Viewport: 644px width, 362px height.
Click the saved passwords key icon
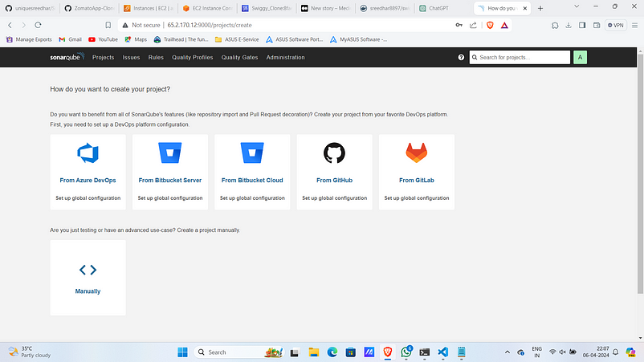pos(459,25)
